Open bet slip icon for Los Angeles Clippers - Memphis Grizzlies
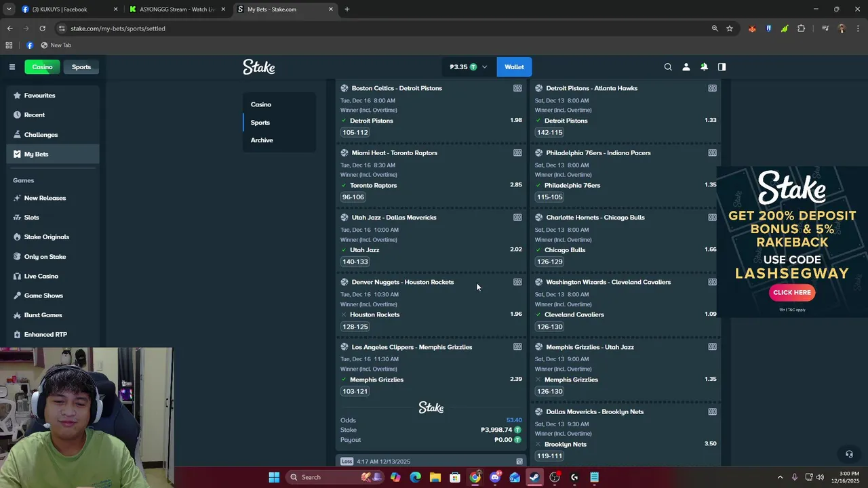This screenshot has width=868, height=488. tap(517, 347)
